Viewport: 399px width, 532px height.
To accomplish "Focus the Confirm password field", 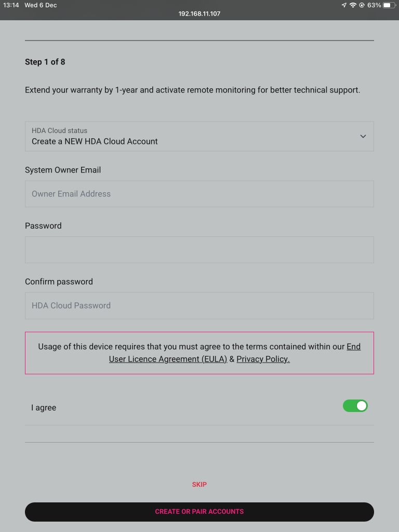I will 199,305.
